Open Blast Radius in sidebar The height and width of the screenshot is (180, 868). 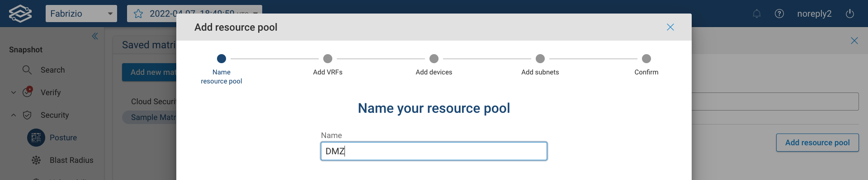71,160
